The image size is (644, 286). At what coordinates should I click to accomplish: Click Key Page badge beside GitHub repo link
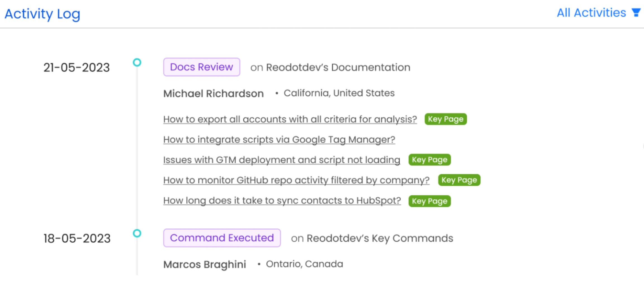(459, 180)
